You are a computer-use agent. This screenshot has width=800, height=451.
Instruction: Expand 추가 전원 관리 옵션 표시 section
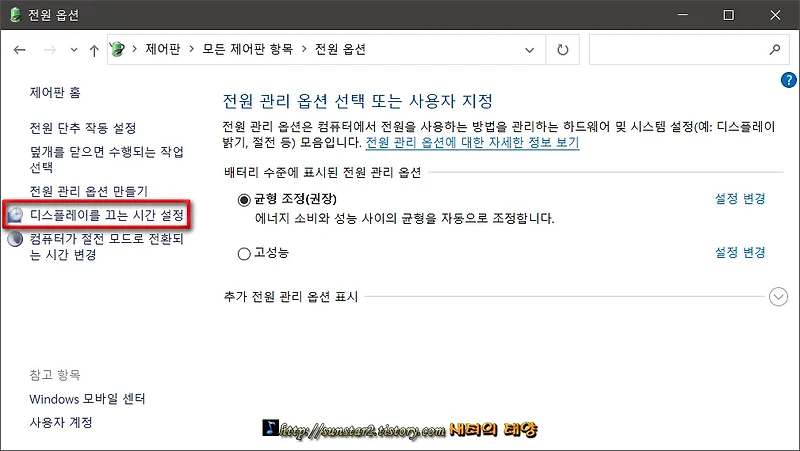click(x=778, y=296)
